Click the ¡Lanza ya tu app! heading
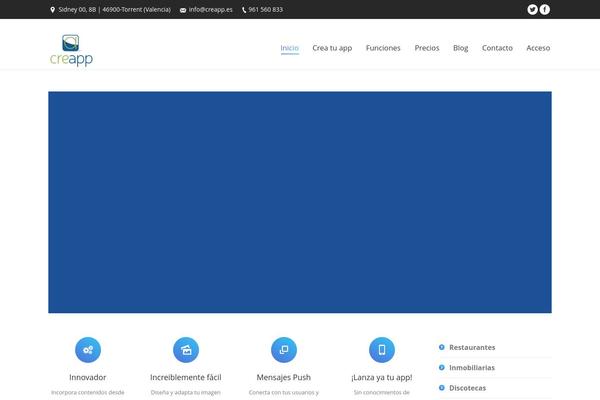The height and width of the screenshot is (400, 600). pyautogui.click(x=382, y=377)
